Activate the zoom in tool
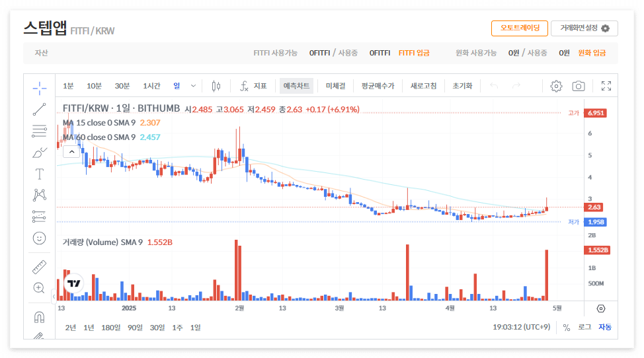The width and height of the screenshot is (644, 358). (40, 288)
